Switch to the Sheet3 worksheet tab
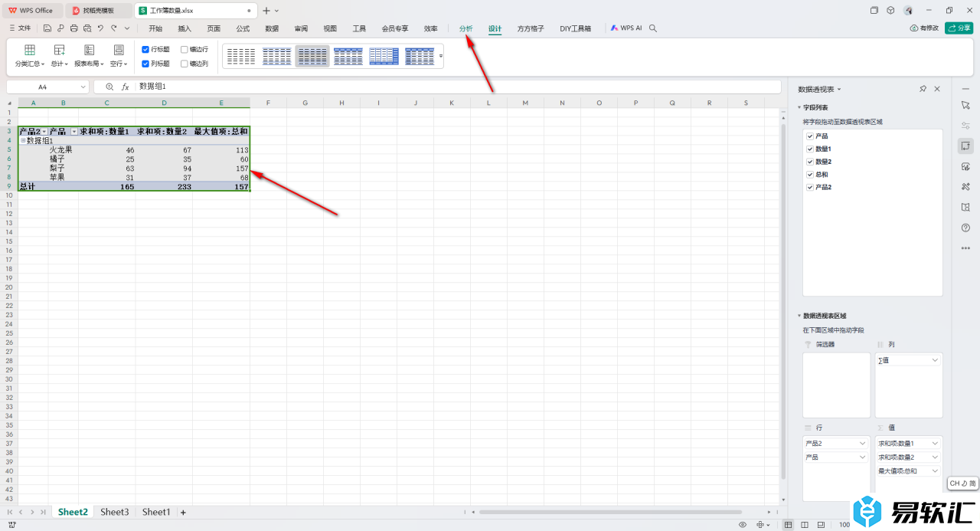This screenshot has height=531, width=980. click(115, 512)
